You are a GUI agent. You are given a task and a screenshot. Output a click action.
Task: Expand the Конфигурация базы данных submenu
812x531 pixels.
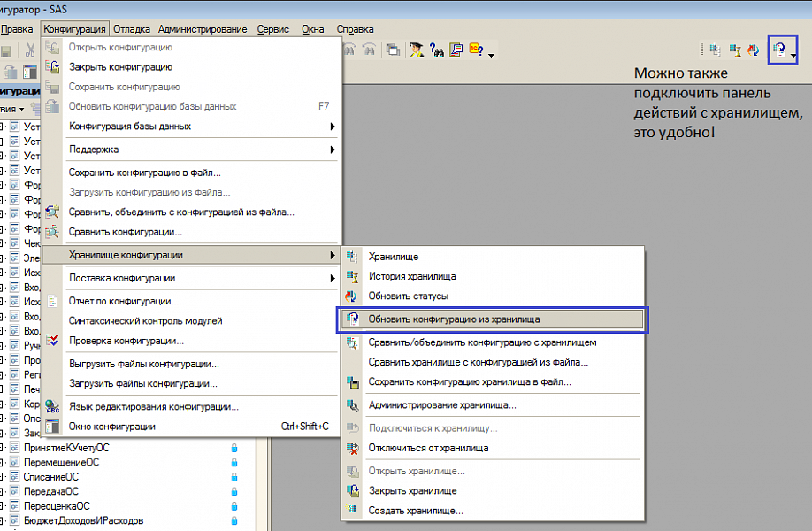[x=191, y=127]
